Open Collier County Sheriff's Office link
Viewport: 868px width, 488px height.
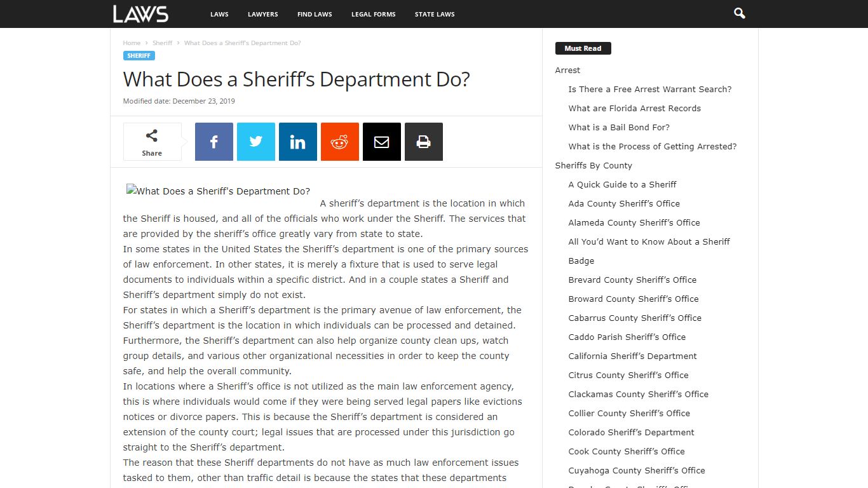point(629,414)
